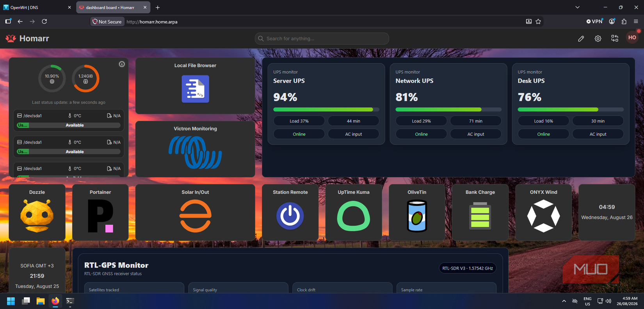This screenshot has height=309, width=644.
Task: Click the Windows Start button
Action: (x=11, y=301)
